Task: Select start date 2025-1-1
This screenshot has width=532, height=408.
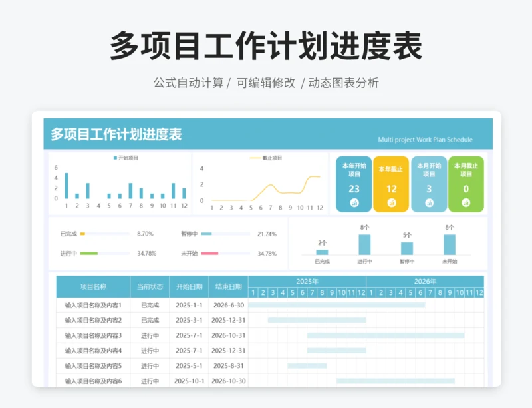Action: click(189, 305)
